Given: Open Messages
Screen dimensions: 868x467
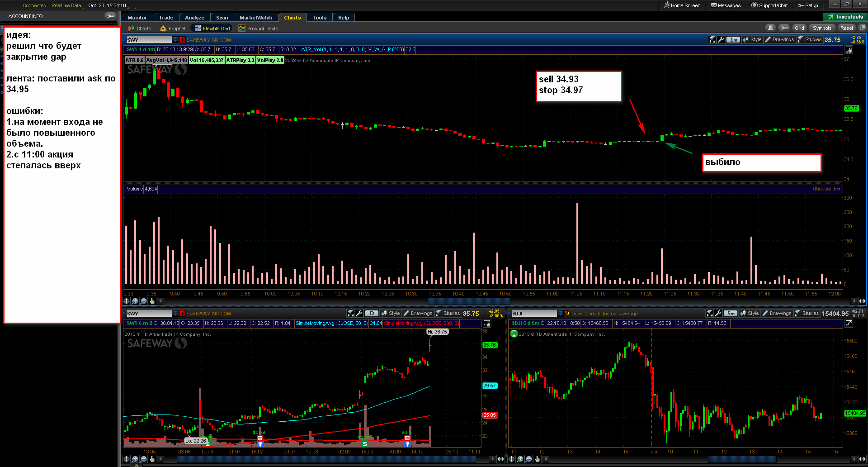Looking at the screenshot, I should 726,5.
